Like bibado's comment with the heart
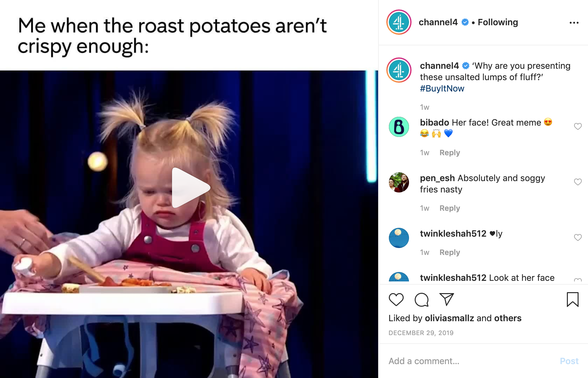This screenshot has width=588, height=378. [x=578, y=126]
